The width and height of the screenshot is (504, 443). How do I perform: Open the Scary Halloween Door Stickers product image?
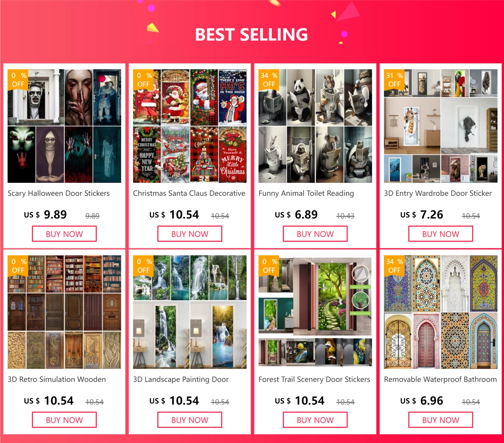[64, 126]
